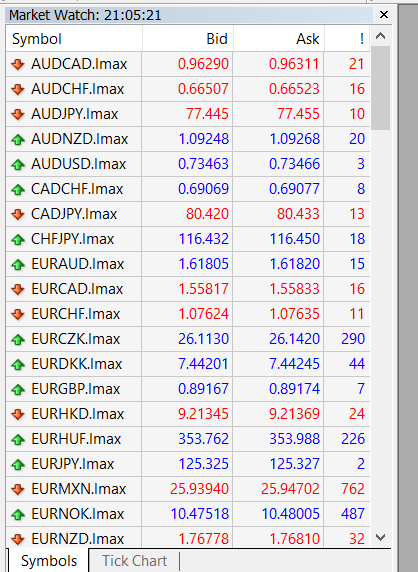Click the down arrow icon beside EURMXN.lmax
Image resolution: width=418 pixels, height=572 pixels.
pos(18,489)
